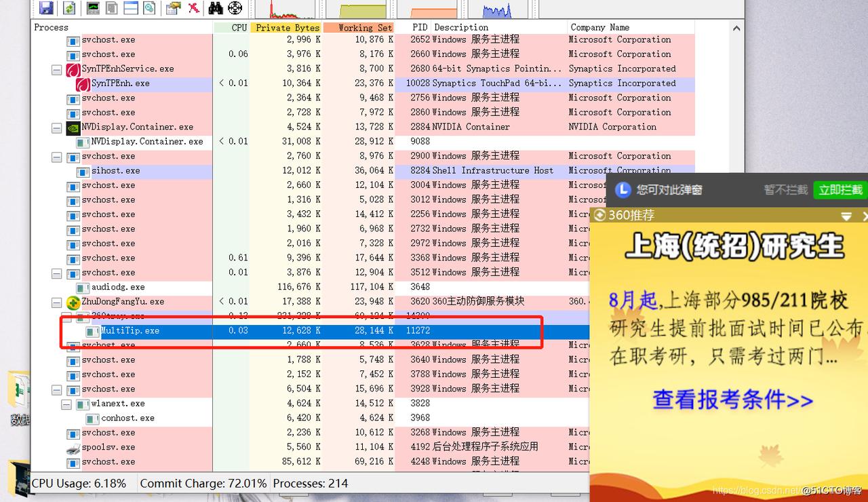This screenshot has height=502, width=868.
Task: Refresh the process list
Action: (68, 8)
